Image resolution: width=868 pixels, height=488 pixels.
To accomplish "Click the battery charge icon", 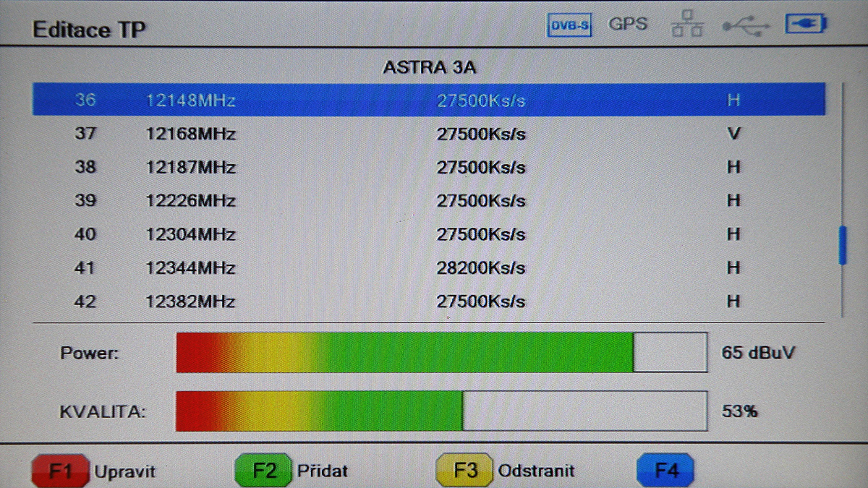I will (806, 25).
